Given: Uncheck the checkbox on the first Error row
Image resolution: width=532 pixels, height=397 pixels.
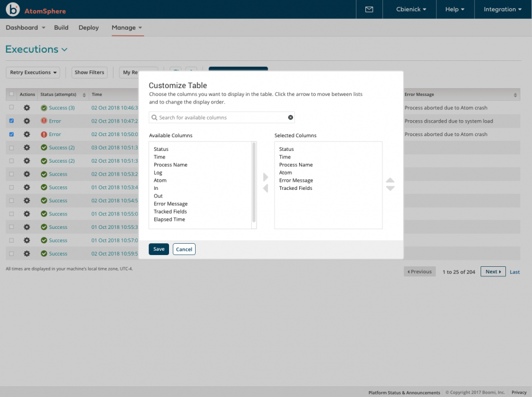Looking at the screenshot, I should [10, 121].
